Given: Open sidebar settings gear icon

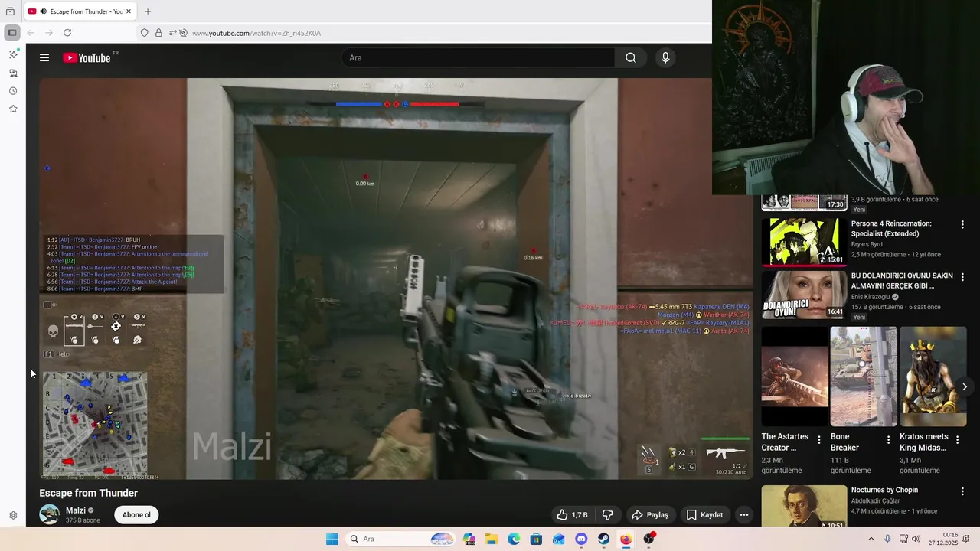Looking at the screenshot, I should (13, 516).
